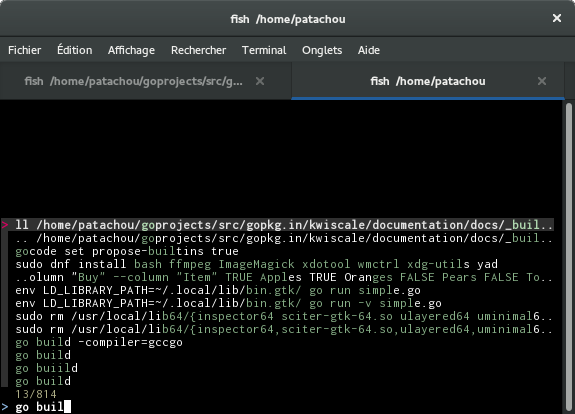Open the Rechercher menu
Screen dimensions: 575x414
[x=198, y=50]
